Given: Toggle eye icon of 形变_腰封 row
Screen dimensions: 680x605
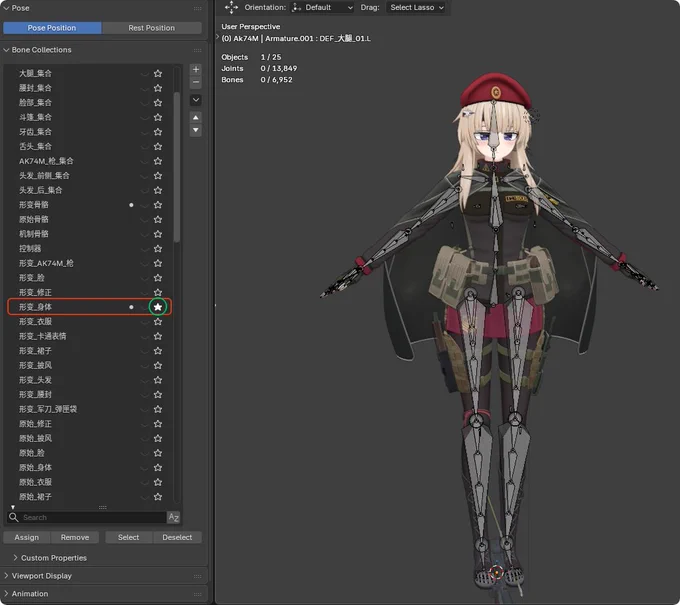Looking at the screenshot, I should (x=144, y=395).
